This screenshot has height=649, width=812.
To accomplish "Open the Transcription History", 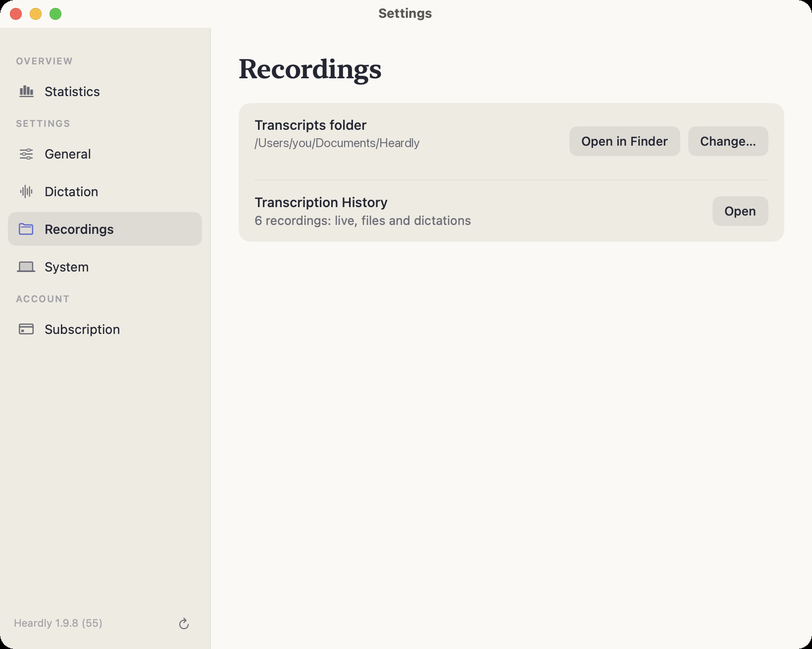I will (x=740, y=211).
